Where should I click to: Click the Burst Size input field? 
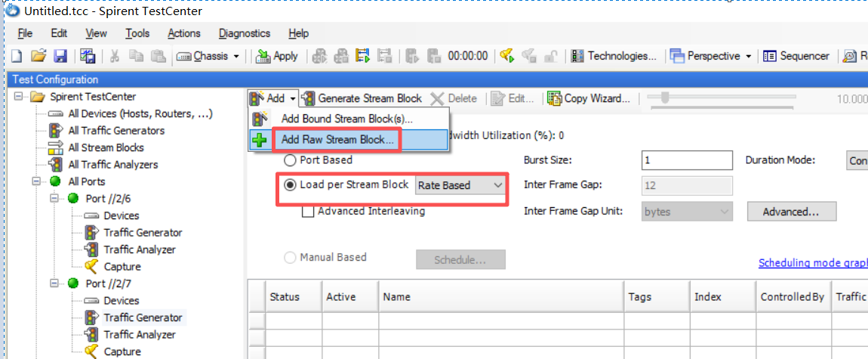tap(687, 161)
